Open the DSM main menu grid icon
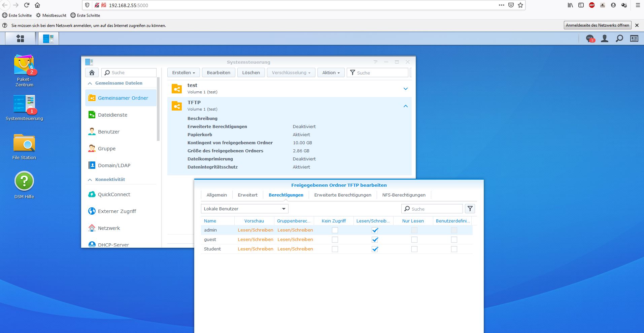 pos(20,38)
